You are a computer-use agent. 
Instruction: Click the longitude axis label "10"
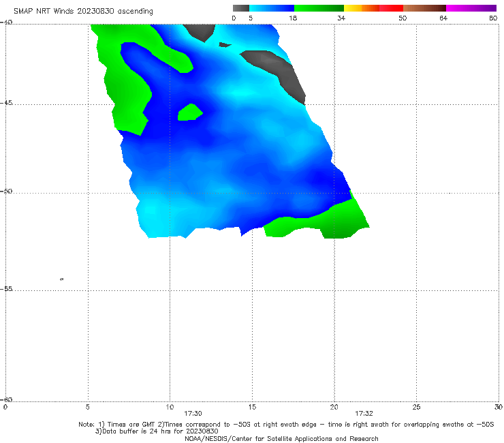pos(170,407)
